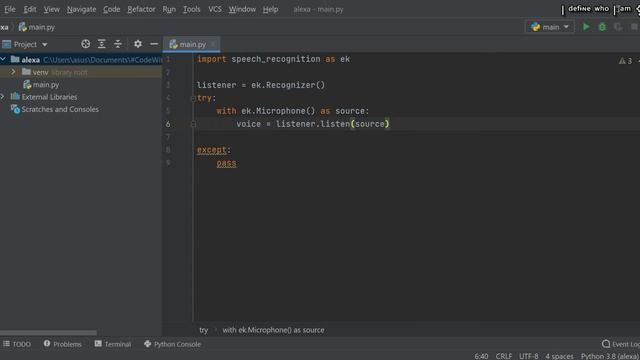640x360 pixels.
Task: Change the UTF-8 file encoding
Action: (x=529, y=356)
